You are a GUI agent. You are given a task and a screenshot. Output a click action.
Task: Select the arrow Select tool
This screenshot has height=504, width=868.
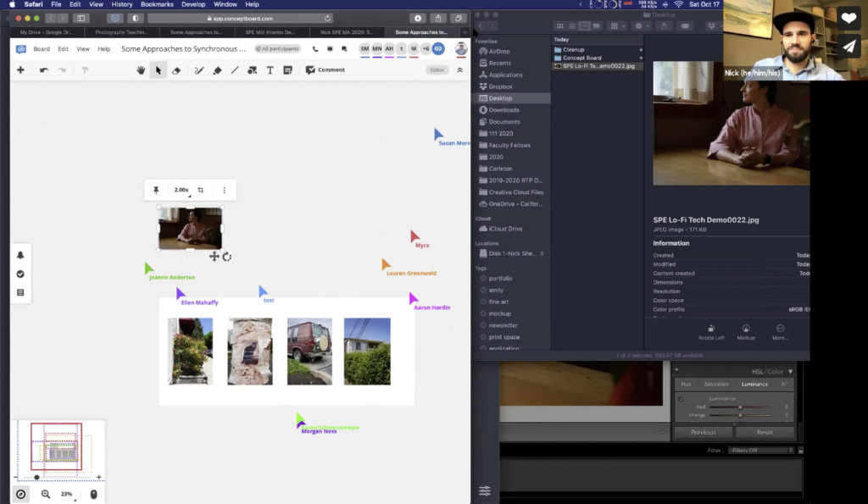pyautogui.click(x=159, y=69)
